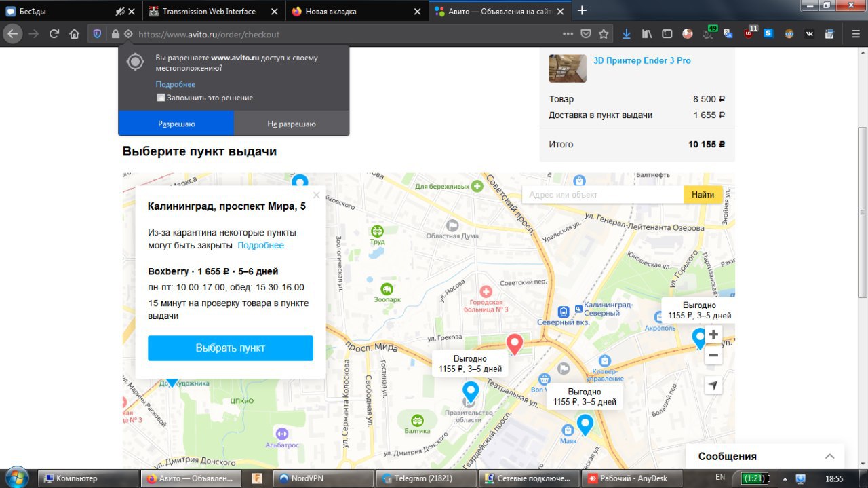
Task: Open the translator extension icon
Action: point(728,34)
